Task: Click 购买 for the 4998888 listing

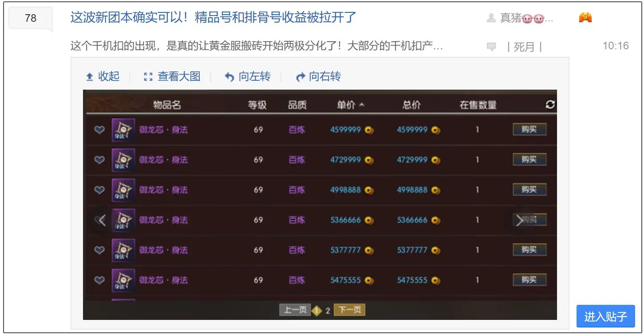Action: click(529, 190)
